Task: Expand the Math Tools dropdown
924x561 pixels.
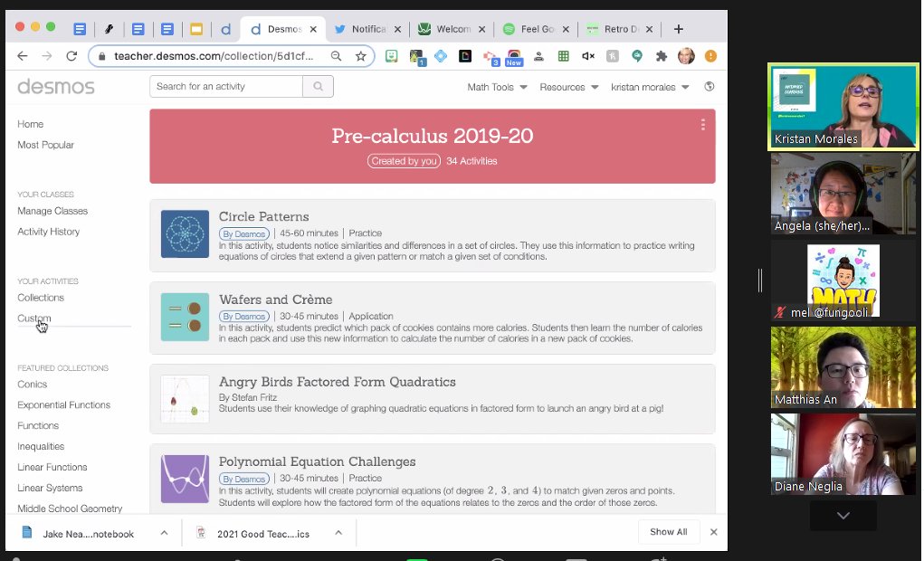Action: click(x=498, y=87)
